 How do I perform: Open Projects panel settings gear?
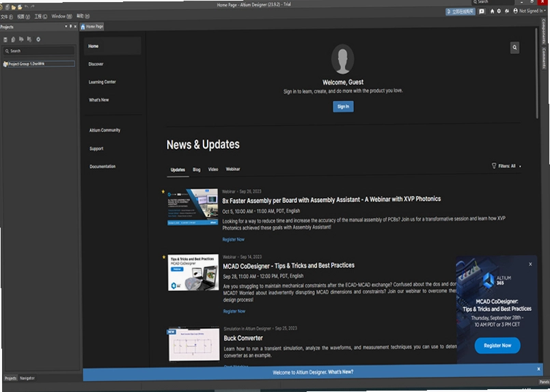click(x=38, y=40)
